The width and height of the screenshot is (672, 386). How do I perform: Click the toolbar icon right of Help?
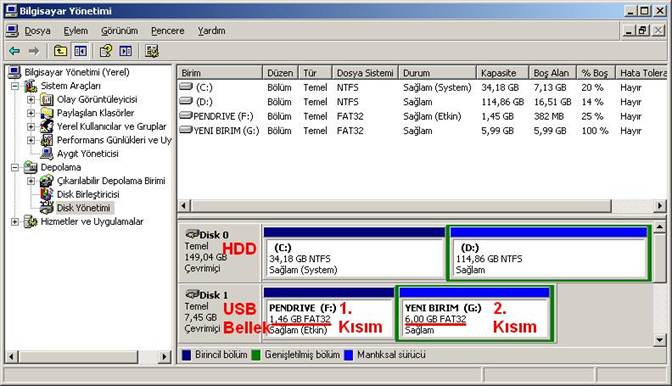[x=126, y=51]
